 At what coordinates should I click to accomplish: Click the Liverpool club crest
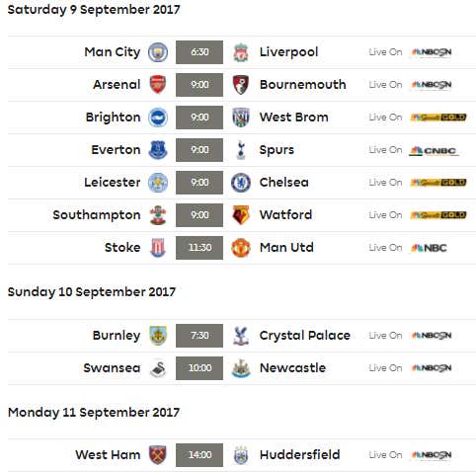coord(241,52)
